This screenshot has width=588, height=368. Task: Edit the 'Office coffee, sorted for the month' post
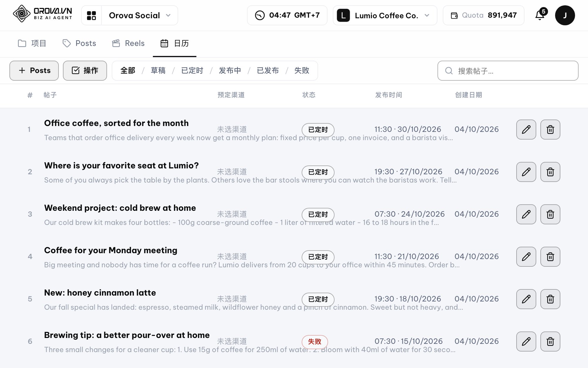pyautogui.click(x=526, y=130)
